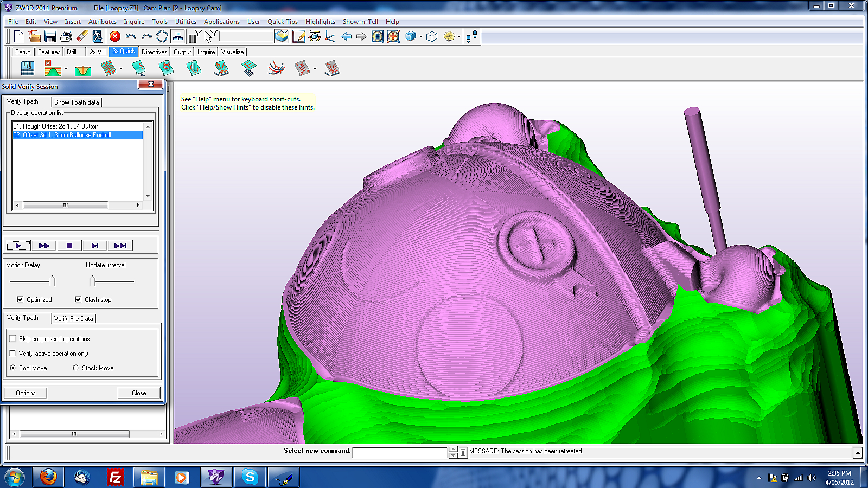Open the Verify File Data tab
Screen dimensions: 868x488
point(74,318)
